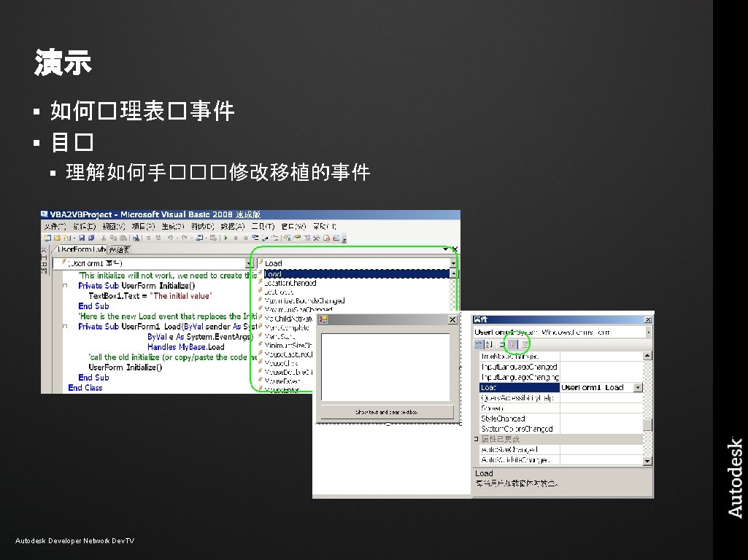
Task: Open the 窗口(W) menu
Action: 293,226
